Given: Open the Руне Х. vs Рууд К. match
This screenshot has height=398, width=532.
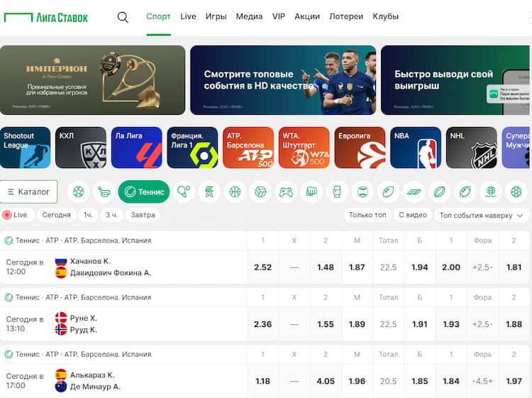Looking at the screenshot, I should [x=123, y=324].
